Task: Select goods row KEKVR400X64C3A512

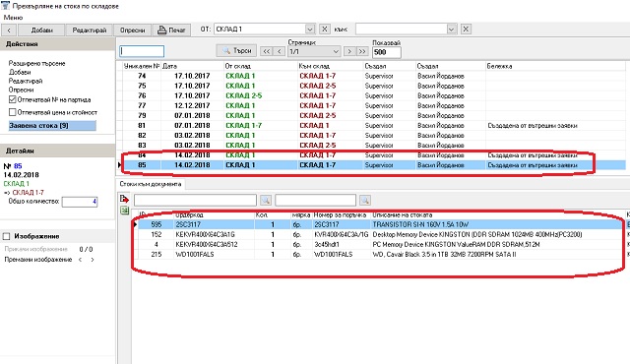Action: pos(379,244)
